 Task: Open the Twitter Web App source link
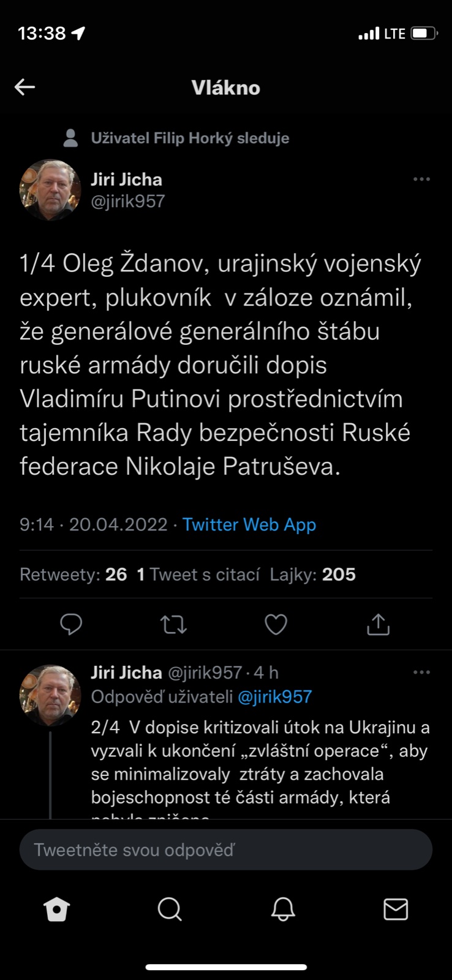coord(249,525)
